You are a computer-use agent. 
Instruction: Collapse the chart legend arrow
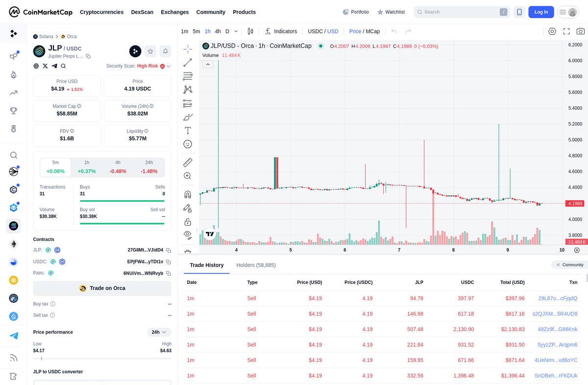point(208,64)
